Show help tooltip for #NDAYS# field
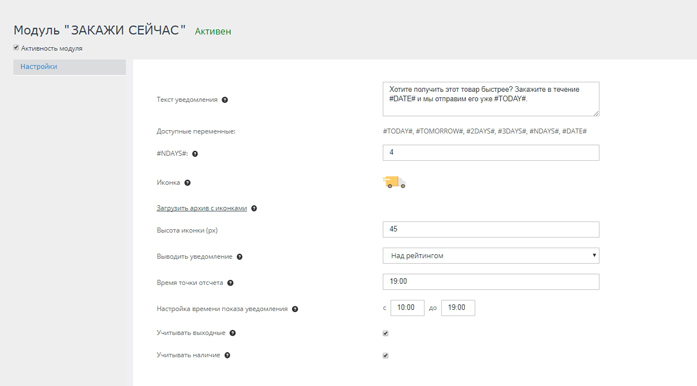 [x=195, y=154]
